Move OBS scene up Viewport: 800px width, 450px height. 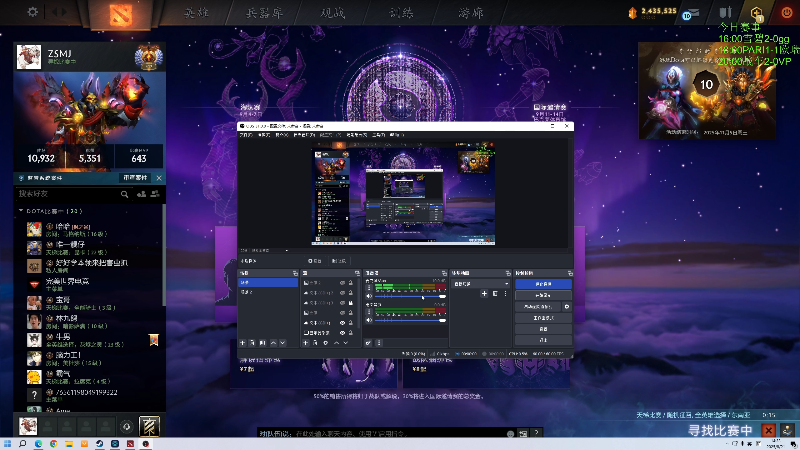click(x=273, y=343)
